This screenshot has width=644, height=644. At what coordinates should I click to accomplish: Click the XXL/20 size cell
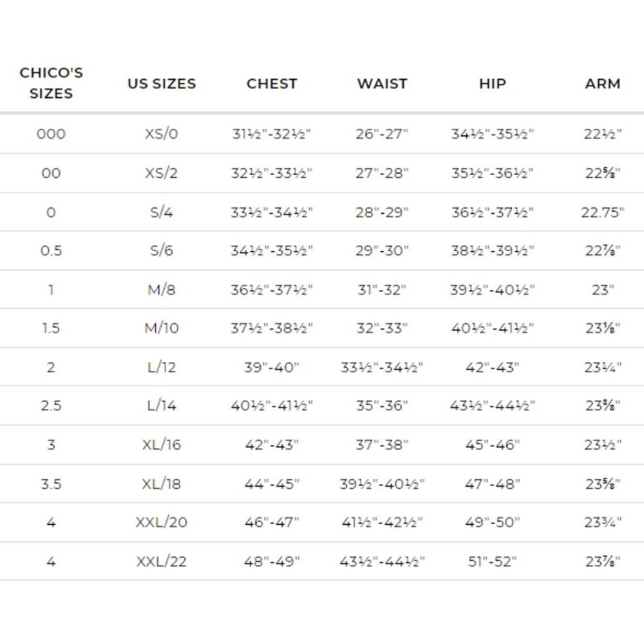pos(162,522)
